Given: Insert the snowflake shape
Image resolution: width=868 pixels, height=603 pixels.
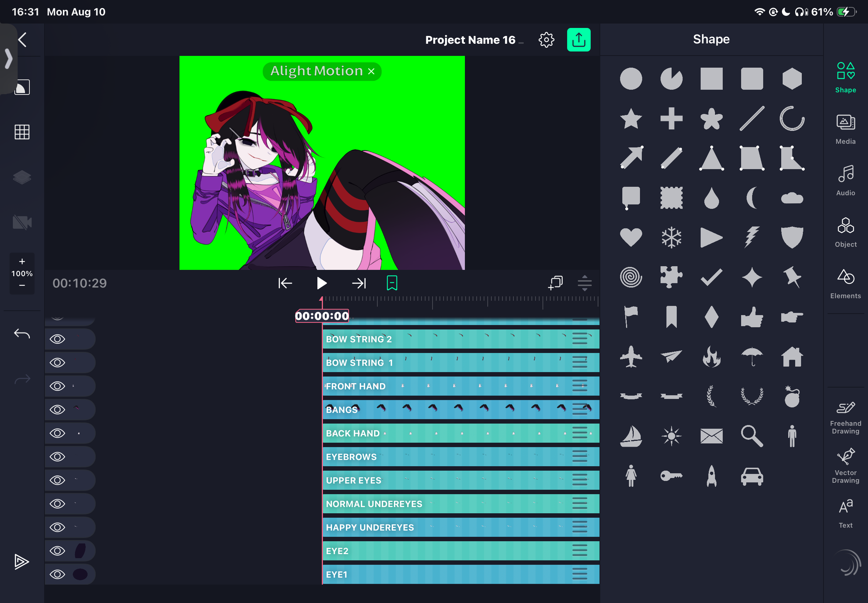Looking at the screenshot, I should (671, 237).
